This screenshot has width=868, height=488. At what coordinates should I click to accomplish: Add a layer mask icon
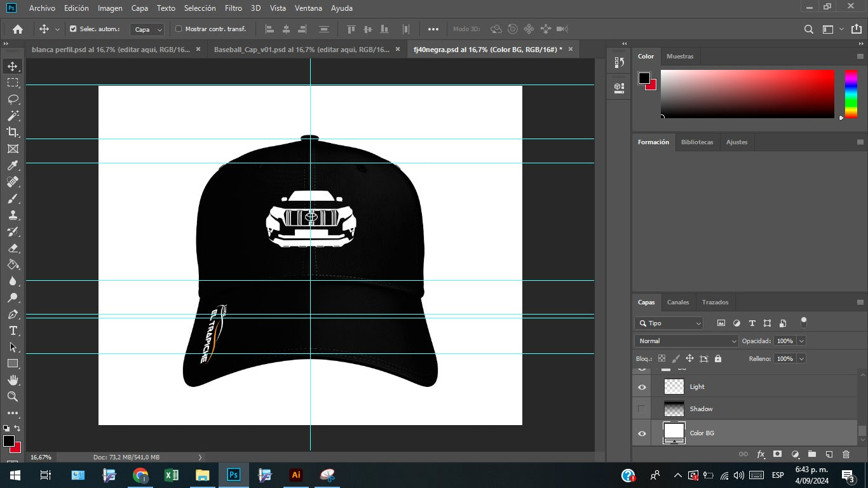(x=777, y=454)
